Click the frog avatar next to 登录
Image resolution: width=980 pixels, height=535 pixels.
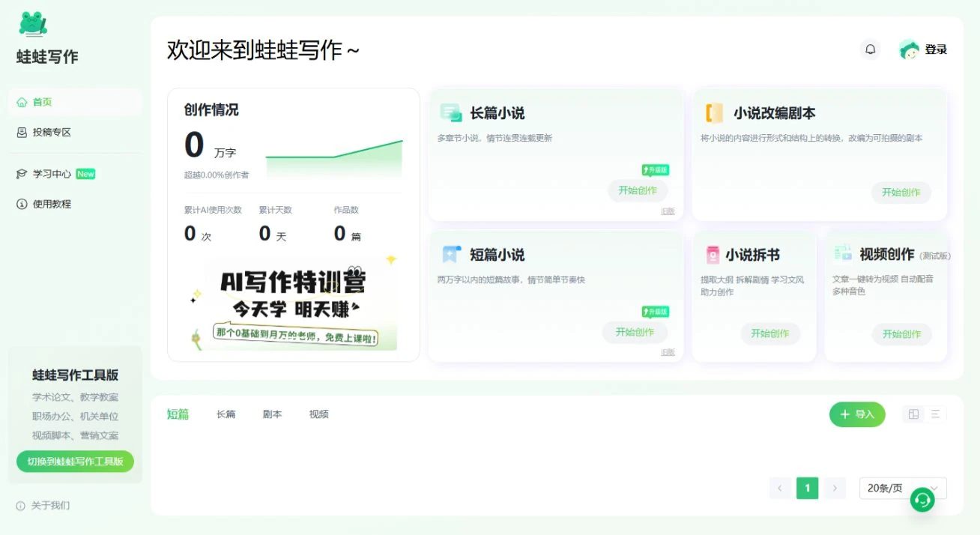click(909, 49)
